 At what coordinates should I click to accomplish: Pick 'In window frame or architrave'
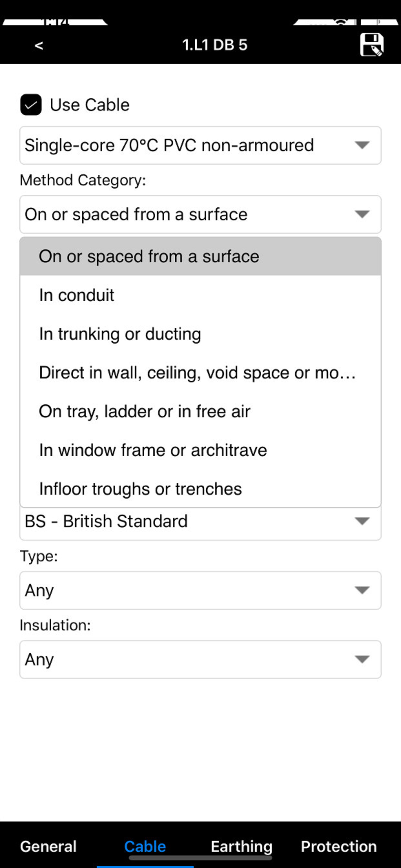(x=200, y=450)
